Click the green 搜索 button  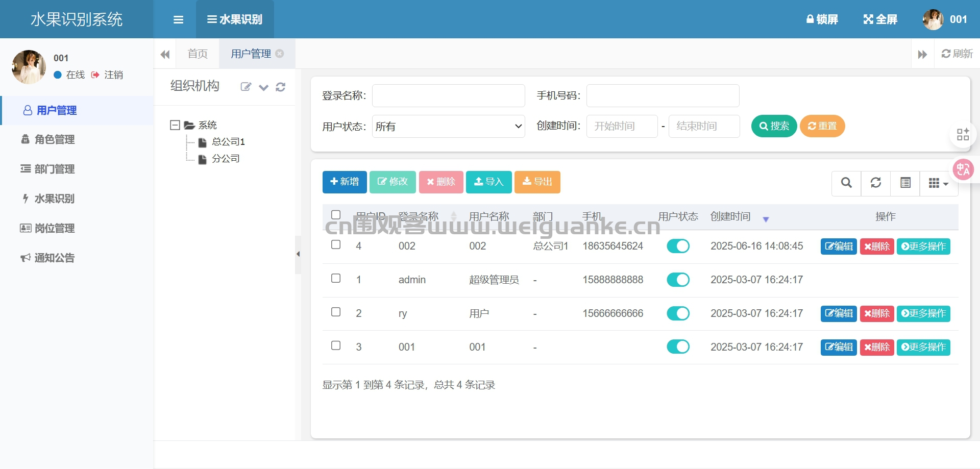tap(774, 126)
